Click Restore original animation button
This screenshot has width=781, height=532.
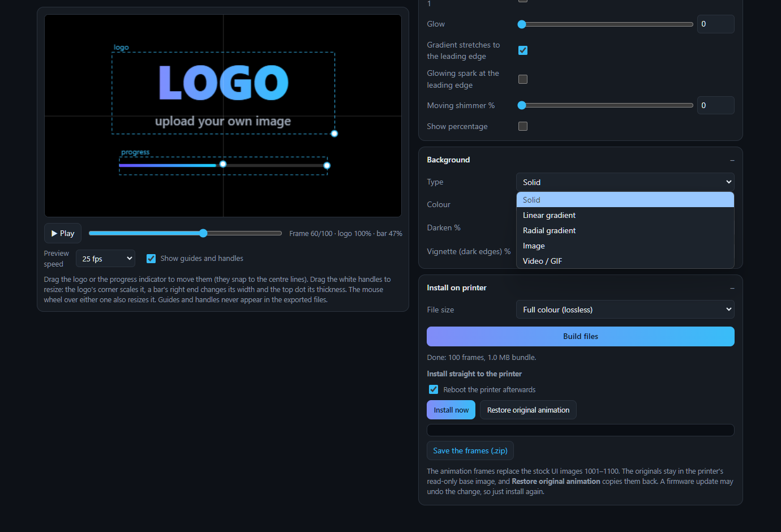[528, 410]
